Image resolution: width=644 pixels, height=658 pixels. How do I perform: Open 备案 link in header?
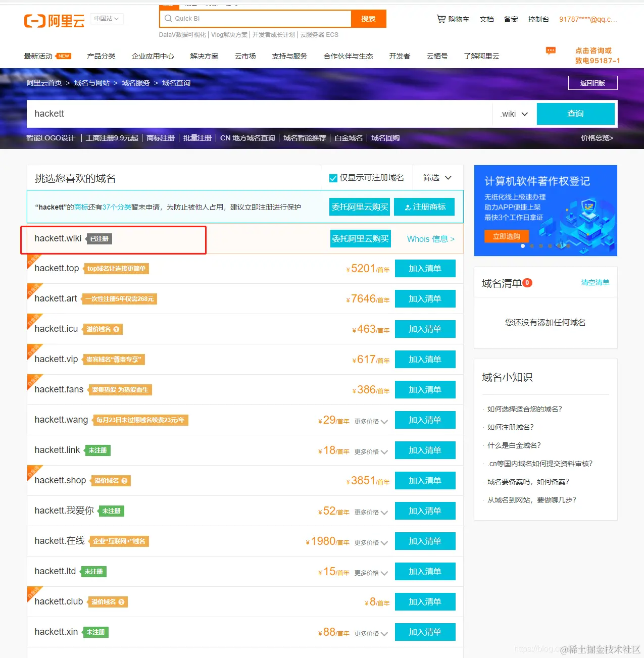tap(511, 19)
